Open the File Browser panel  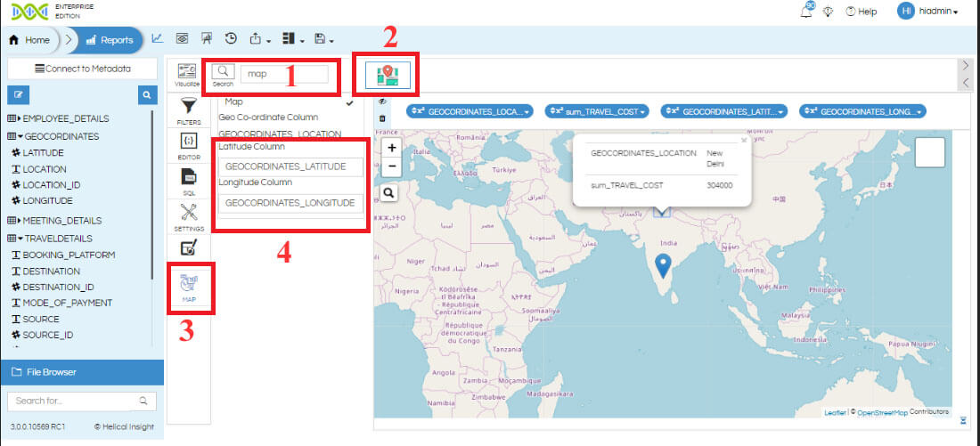point(82,372)
